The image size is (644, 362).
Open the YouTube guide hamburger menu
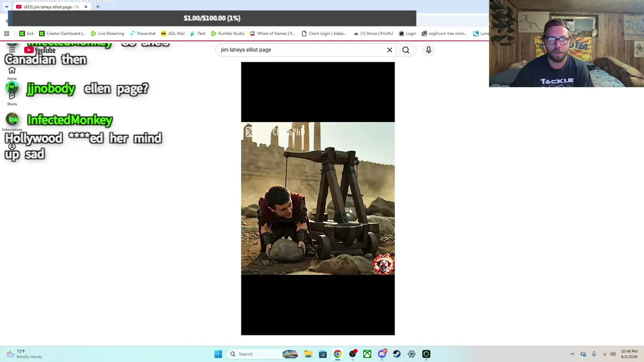tap(12, 50)
